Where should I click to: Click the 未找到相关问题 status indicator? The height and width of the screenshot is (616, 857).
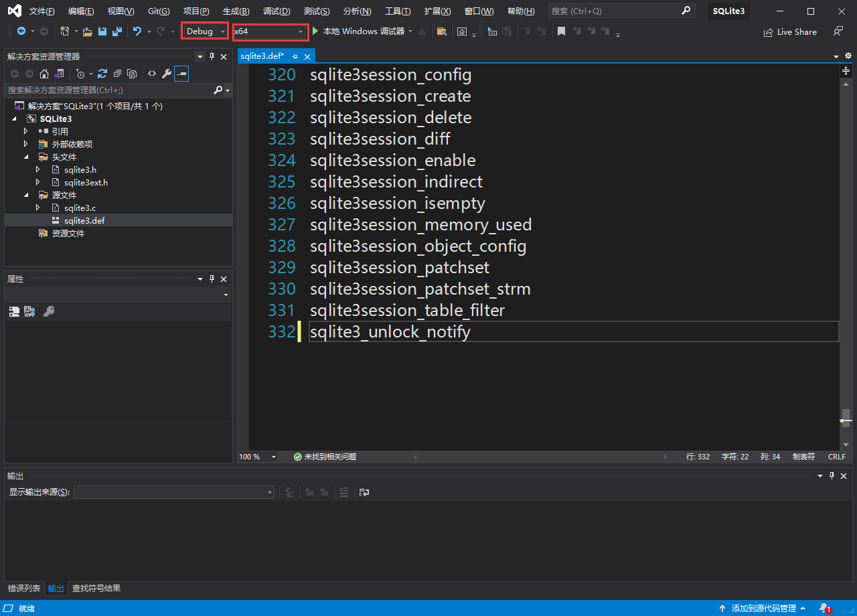325,457
